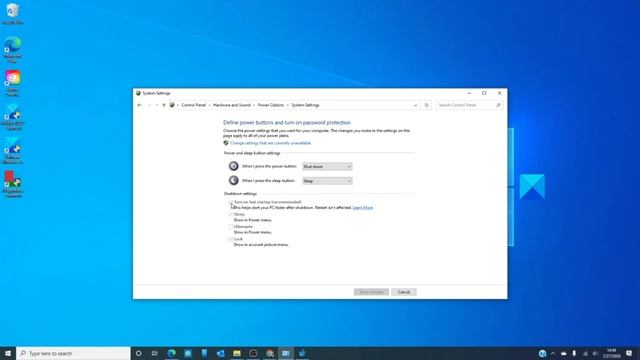
Task: Expand chevron after Hardware and Sound breadcrumb
Action: pos(254,105)
